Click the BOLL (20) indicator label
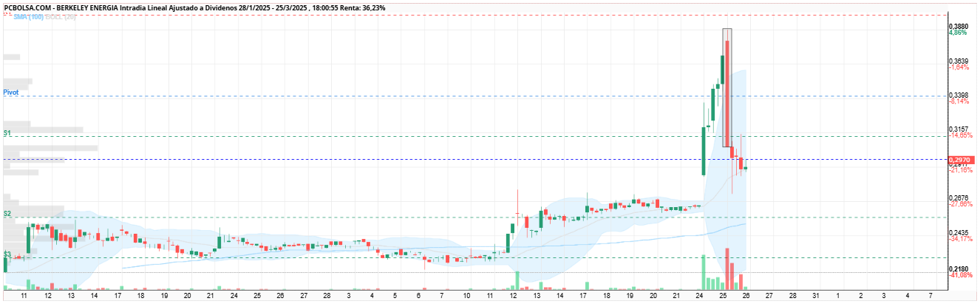This screenshot has height=304, width=980. click(61, 16)
